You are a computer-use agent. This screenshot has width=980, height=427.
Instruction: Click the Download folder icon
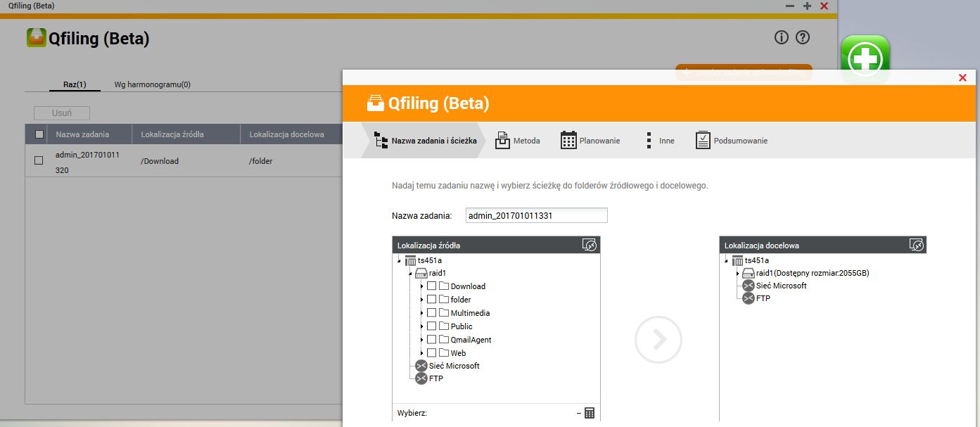pyautogui.click(x=444, y=286)
